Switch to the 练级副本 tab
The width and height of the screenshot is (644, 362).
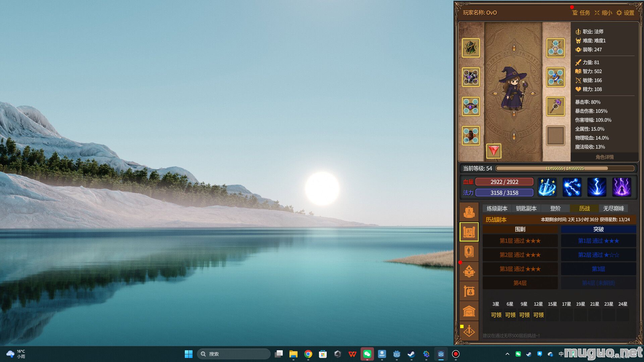(x=497, y=208)
